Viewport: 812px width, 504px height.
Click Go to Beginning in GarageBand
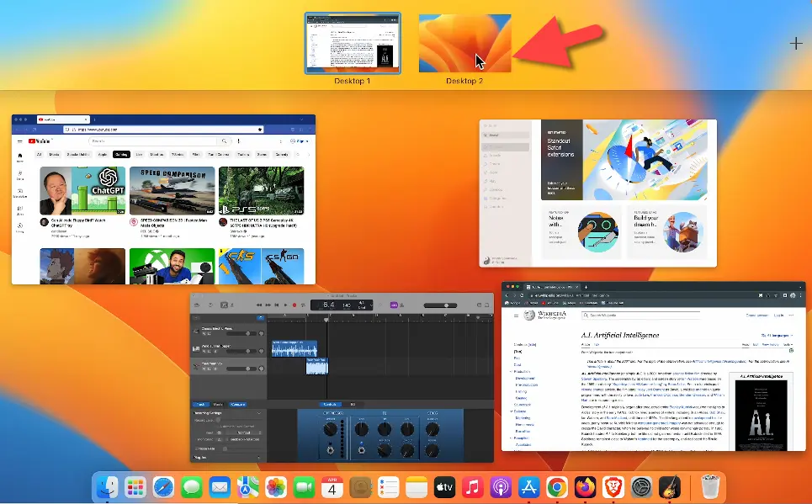coord(277,305)
